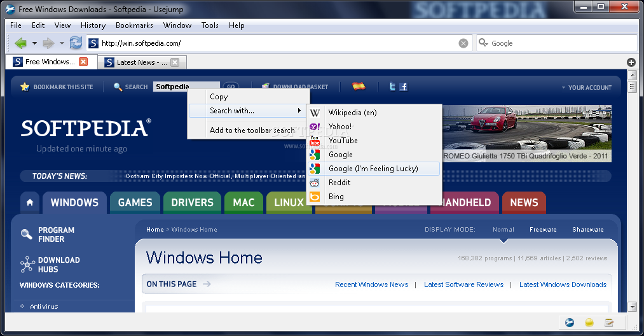The width and height of the screenshot is (644, 336).
Task: Open the Twitter icon link
Action: tap(392, 87)
